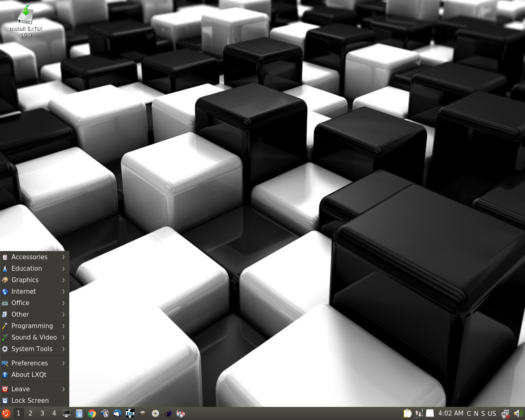This screenshot has width=525, height=420.
Task: Select About LXQt menu entry
Action: 34,375
